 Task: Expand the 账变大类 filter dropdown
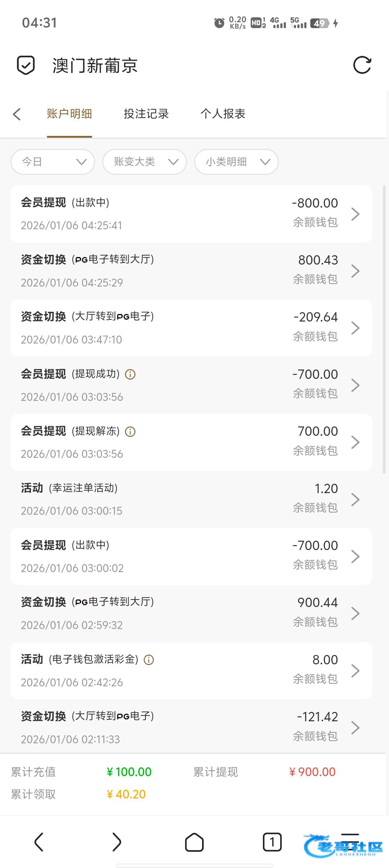coord(145,162)
